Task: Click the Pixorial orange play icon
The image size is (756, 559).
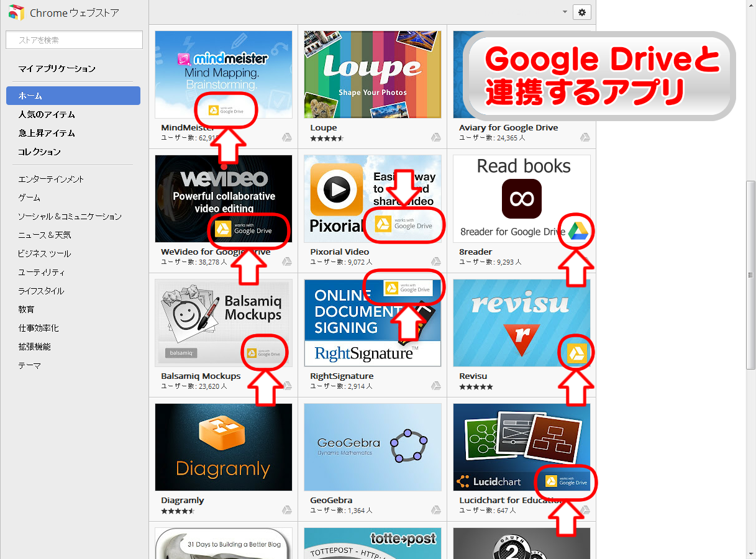Action: [337, 189]
